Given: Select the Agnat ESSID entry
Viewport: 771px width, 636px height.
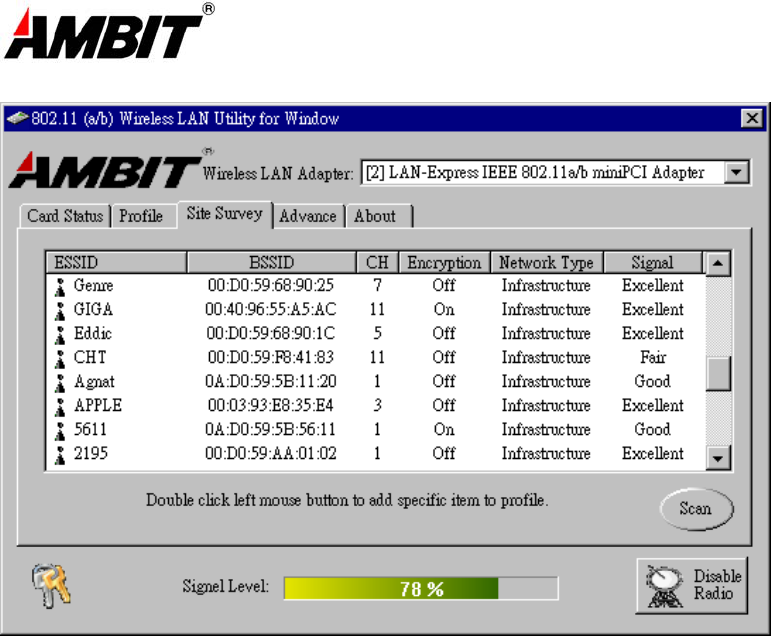Looking at the screenshot, I should click(94, 381).
